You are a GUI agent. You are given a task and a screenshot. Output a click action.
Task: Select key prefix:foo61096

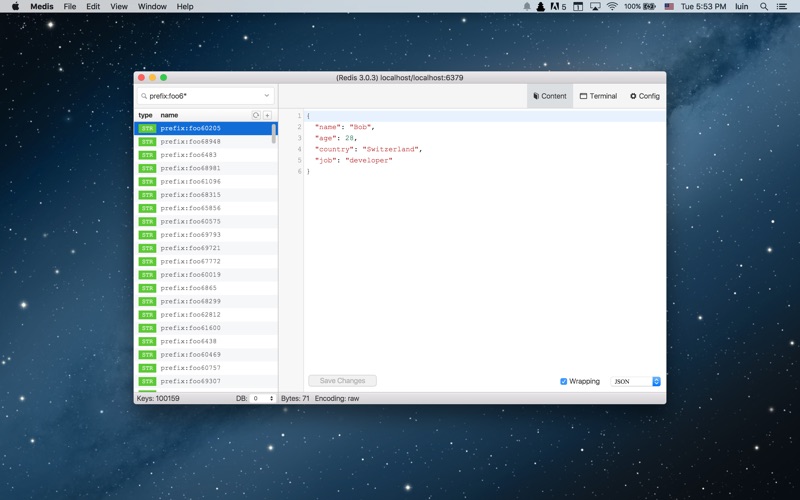(x=206, y=181)
